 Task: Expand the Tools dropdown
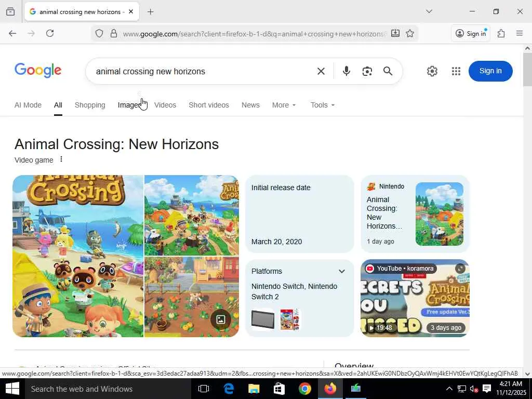coord(323,105)
